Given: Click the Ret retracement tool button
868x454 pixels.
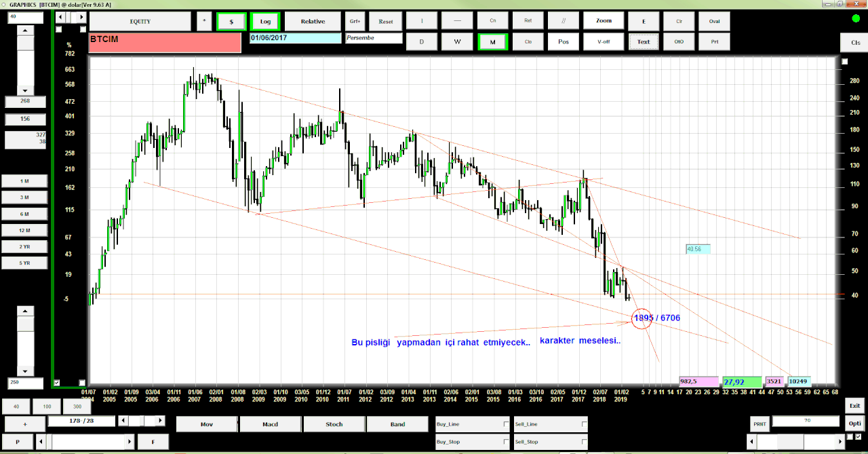Looking at the screenshot, I should (x=528, y=21).
